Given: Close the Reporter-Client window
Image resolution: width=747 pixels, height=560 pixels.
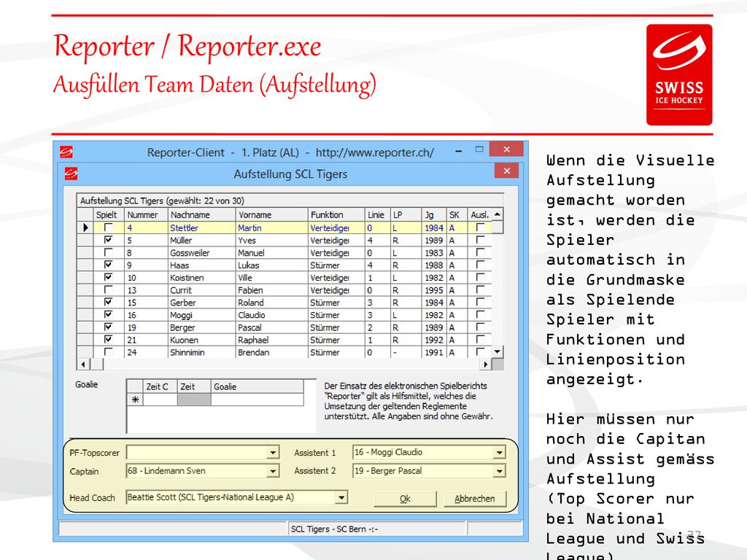Looking at the screenshot, I should [507, 149].
